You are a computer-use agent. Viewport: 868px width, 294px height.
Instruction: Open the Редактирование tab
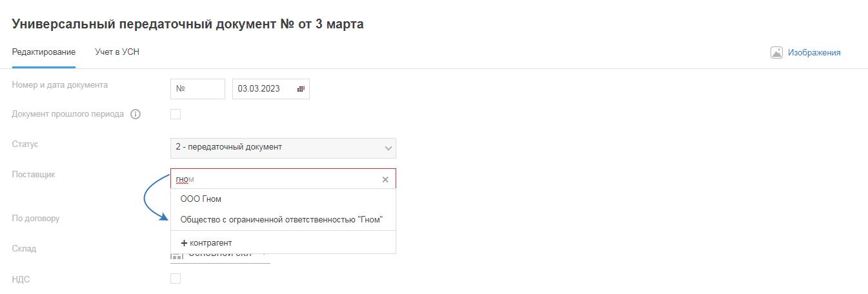44,52
